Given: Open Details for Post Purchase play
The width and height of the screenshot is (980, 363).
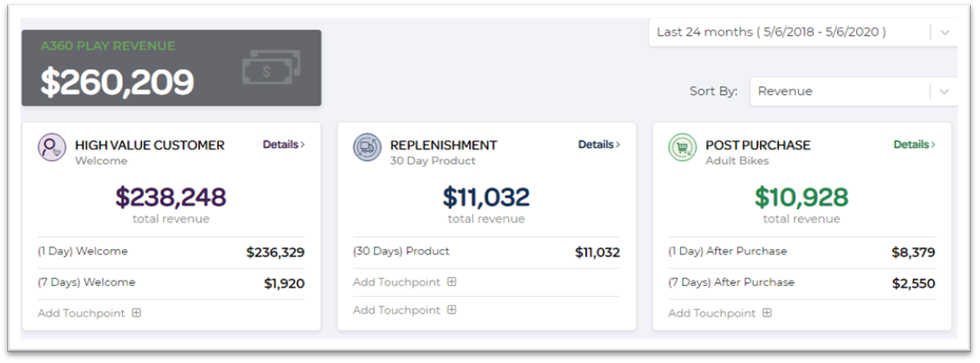Looking at the screenshot, I should coord(914,144).
